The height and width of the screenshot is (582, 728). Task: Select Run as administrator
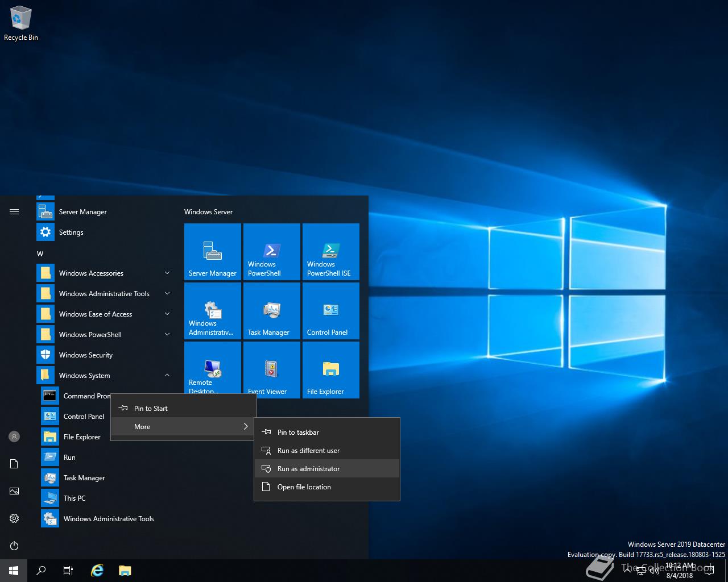[327, 468]
